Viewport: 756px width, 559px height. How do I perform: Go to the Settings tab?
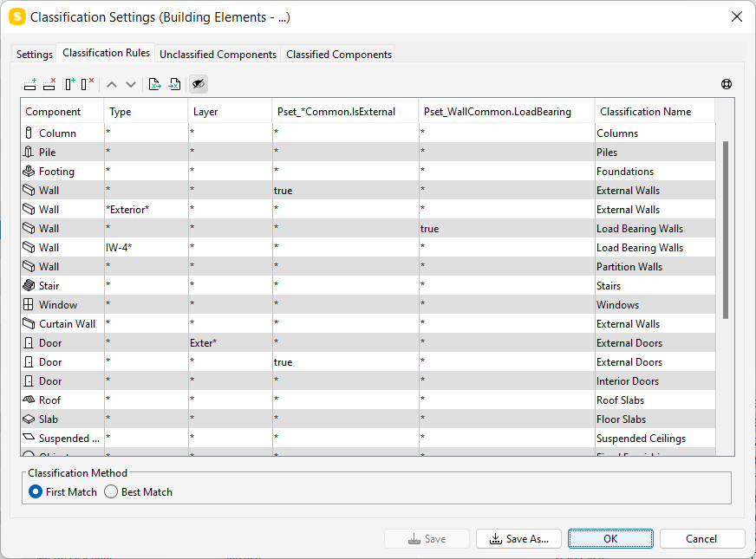click(x=34, y=54)
